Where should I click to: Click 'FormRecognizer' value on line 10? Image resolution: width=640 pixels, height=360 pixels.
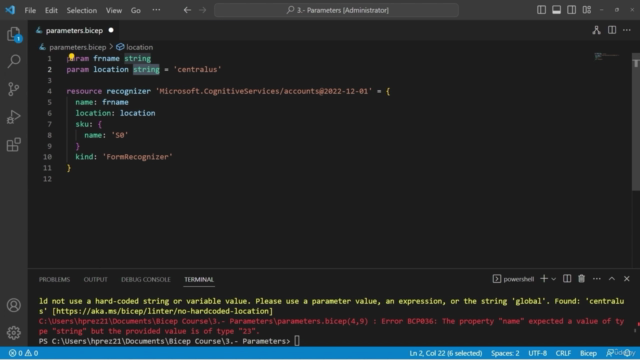138,157
